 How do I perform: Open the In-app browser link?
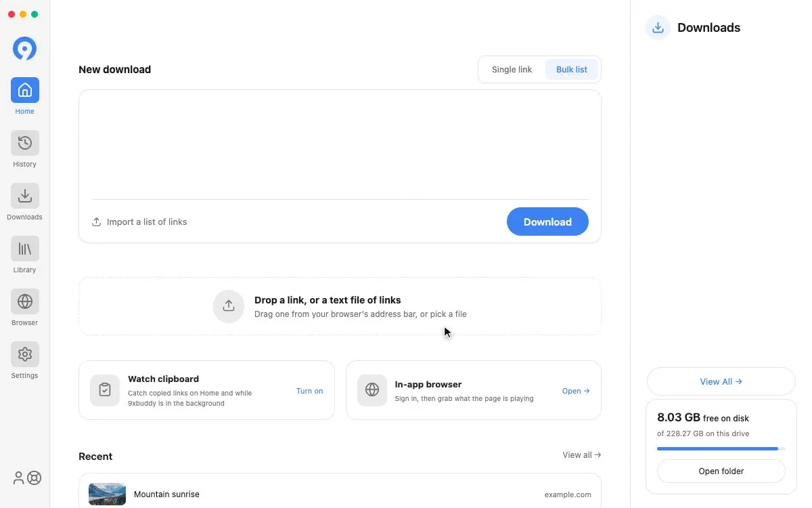pyautogui.click(x=576, y=391)
